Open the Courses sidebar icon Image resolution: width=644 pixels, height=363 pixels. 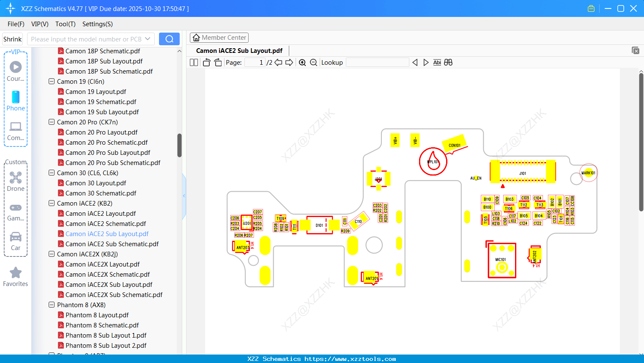click(x=16, y=71)
